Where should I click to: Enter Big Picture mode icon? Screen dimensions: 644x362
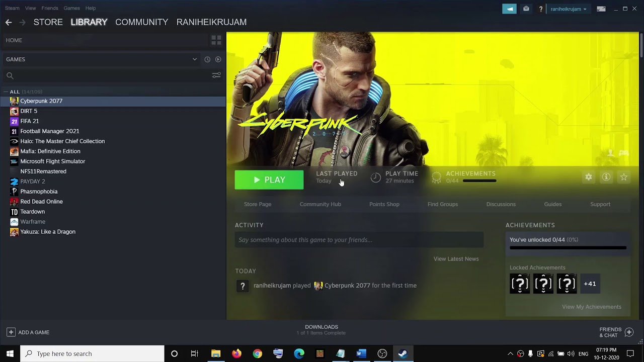coord(601,9)
